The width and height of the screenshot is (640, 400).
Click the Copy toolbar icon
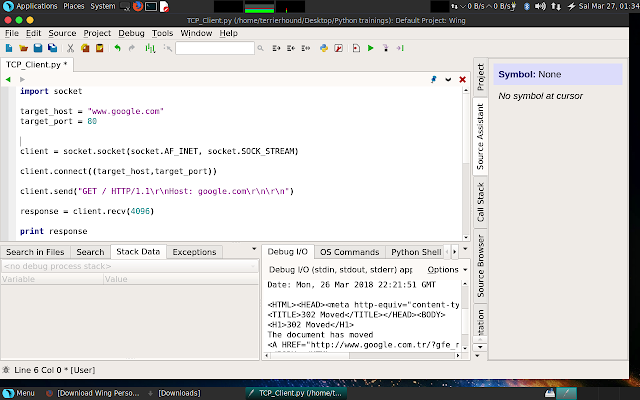[85, 48]
